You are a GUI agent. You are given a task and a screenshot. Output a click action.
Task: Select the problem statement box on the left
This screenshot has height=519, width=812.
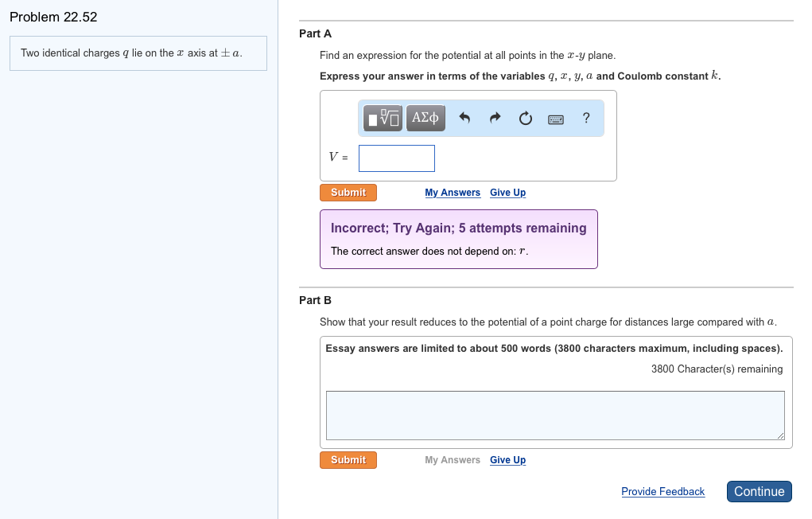pyautogui.click(x=138, y=53)
